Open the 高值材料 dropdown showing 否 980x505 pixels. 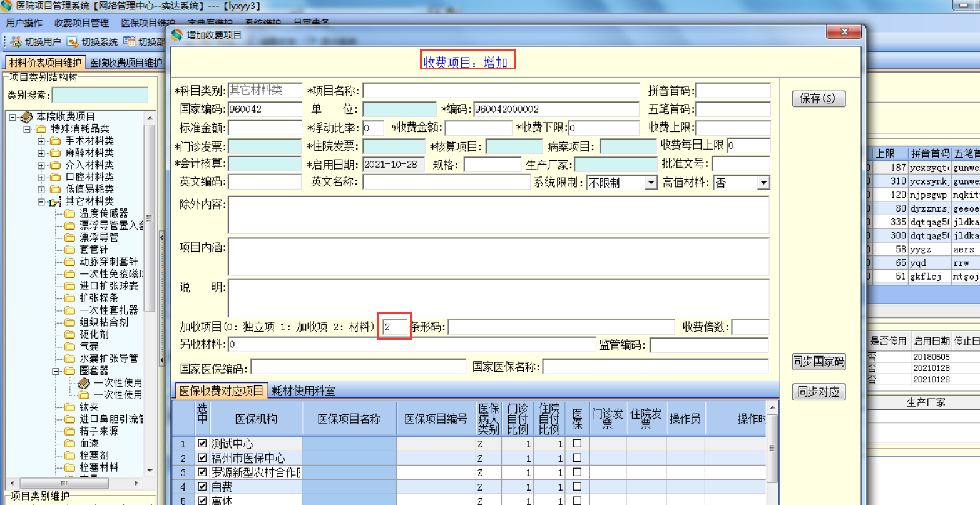[763, 183]
